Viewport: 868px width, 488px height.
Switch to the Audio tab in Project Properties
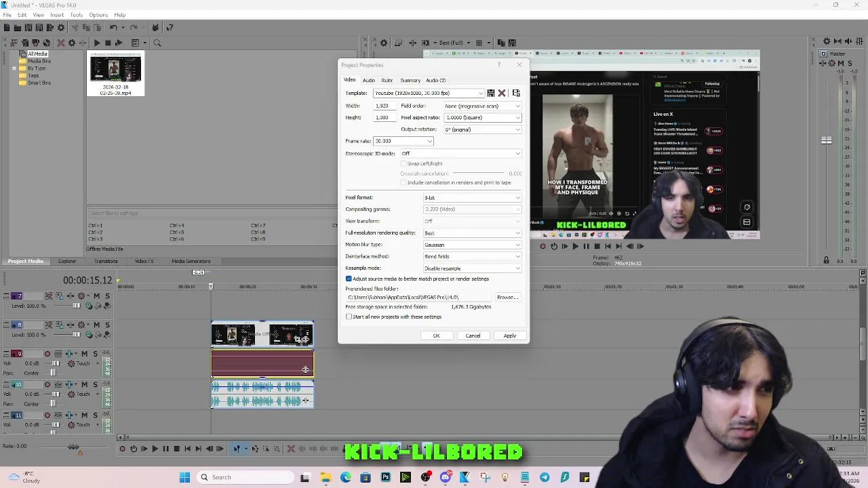click(368, 80)
